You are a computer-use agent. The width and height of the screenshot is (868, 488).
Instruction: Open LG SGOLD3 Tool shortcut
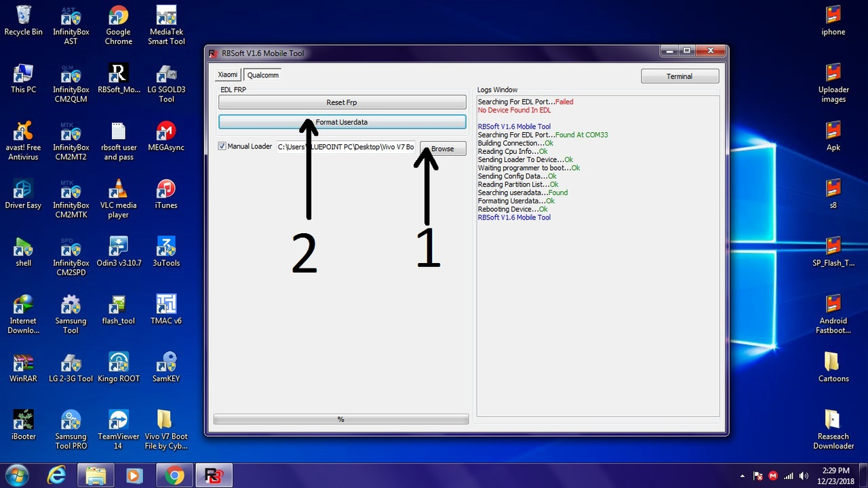click(166, 83)
